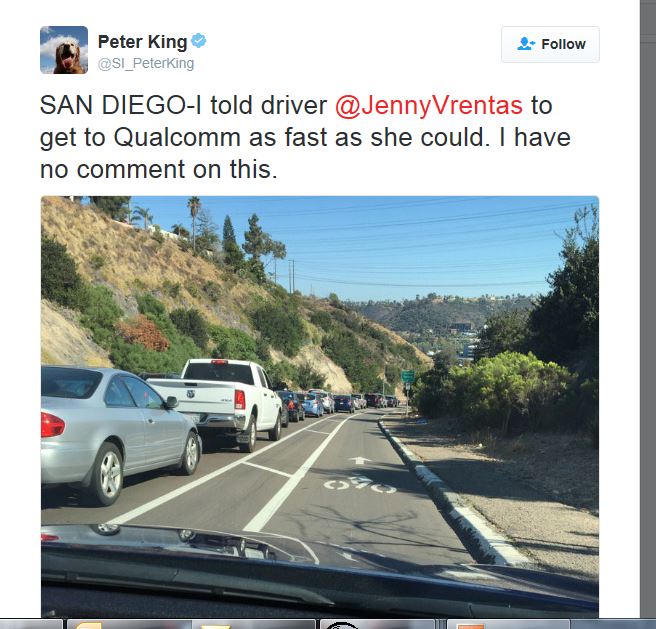Select the leftmost taskbar button
656x629 pixels.
point(31,624)
